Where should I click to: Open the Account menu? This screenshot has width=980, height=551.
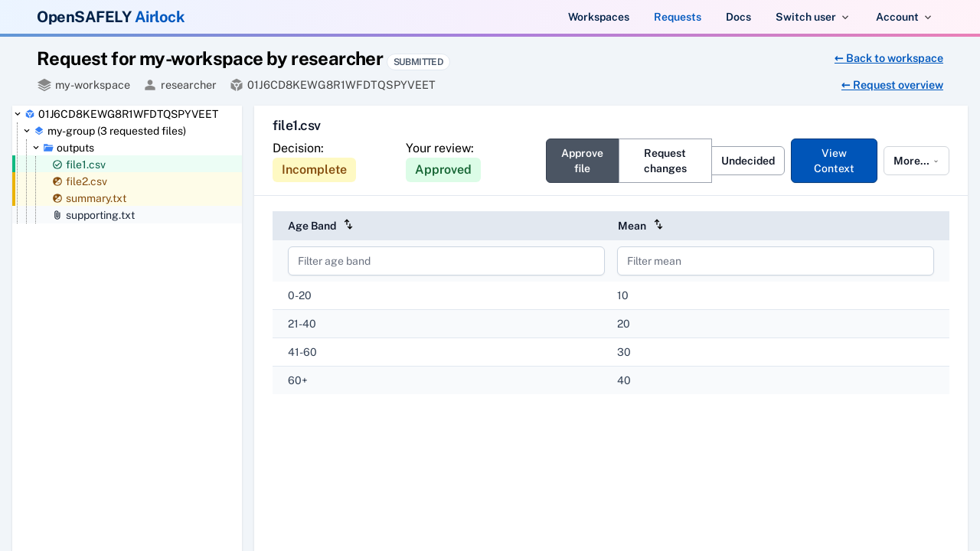point(903,17)
